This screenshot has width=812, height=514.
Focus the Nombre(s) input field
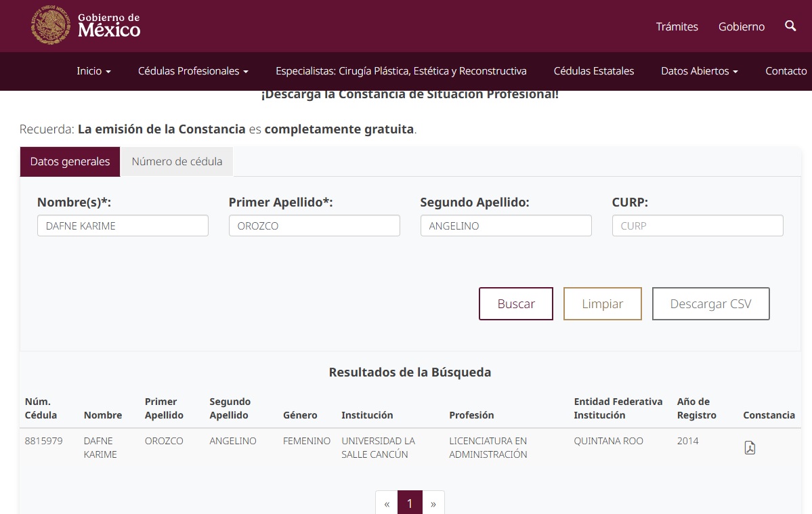tap(123, 226)
